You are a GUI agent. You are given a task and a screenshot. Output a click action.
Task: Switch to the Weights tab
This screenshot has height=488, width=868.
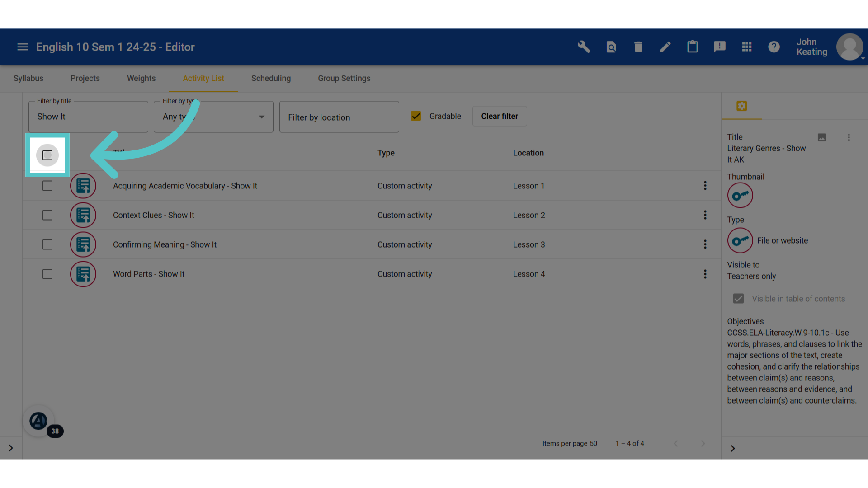pyautogui.click(x=141, y=78)
